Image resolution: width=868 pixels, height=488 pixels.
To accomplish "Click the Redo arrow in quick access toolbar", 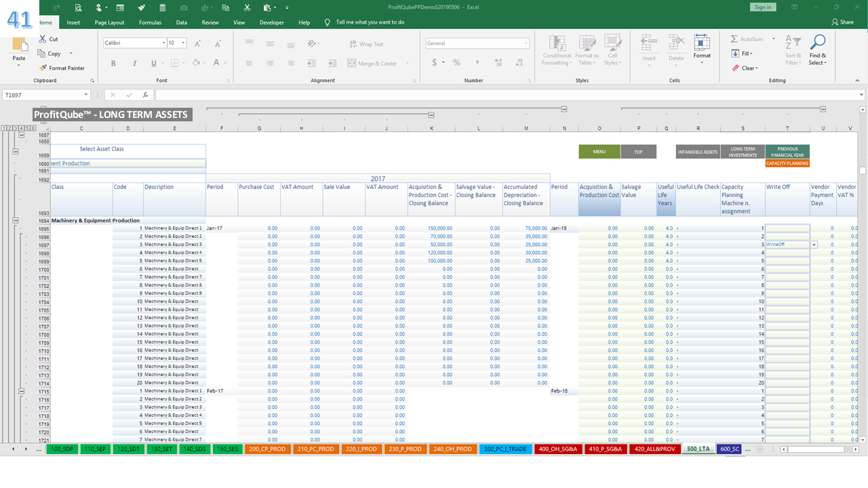I will coord(57,7).
